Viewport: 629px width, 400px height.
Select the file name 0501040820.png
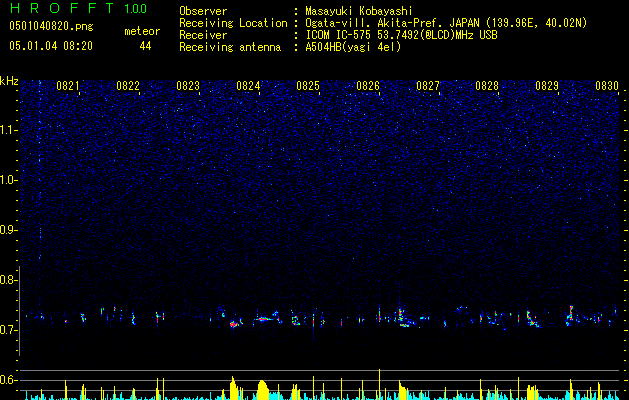click(51, 27)
